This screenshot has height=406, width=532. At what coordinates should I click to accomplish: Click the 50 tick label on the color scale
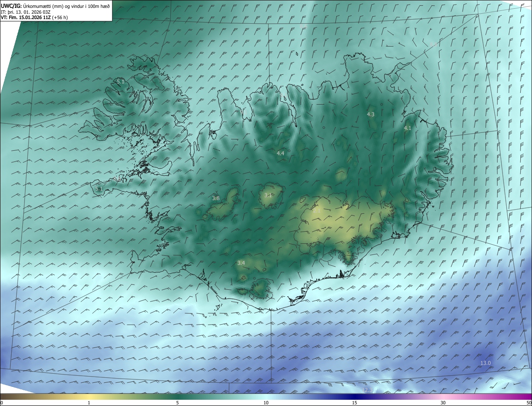(529, 403)
